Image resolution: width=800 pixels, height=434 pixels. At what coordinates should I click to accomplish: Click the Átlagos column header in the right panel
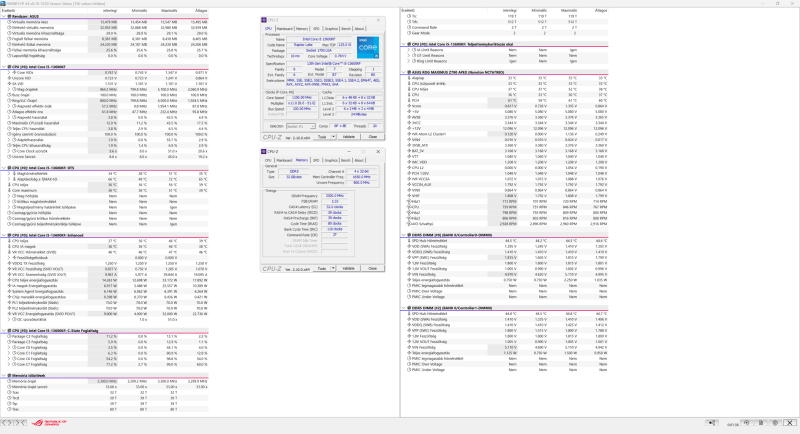click(x=601, y=10)
